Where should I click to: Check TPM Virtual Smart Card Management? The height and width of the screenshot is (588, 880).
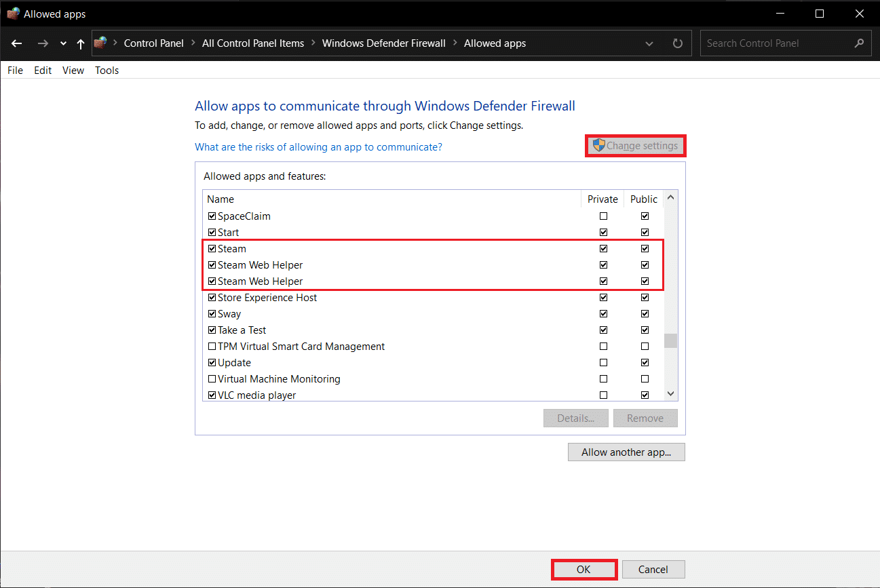(212, 347)
